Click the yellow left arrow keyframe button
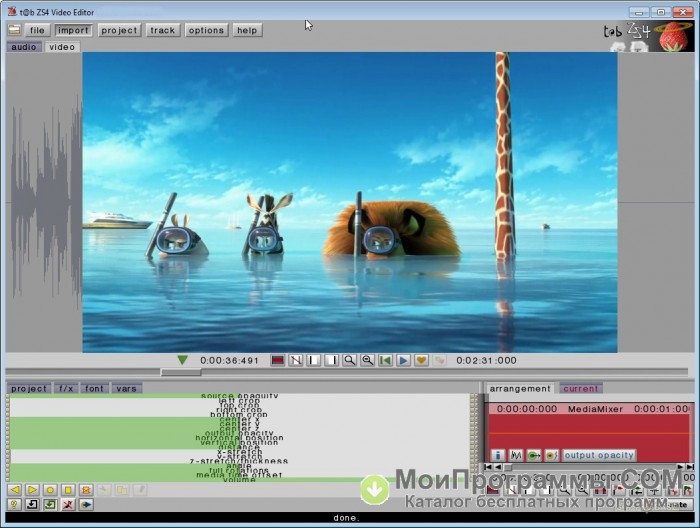 (14, 490)
